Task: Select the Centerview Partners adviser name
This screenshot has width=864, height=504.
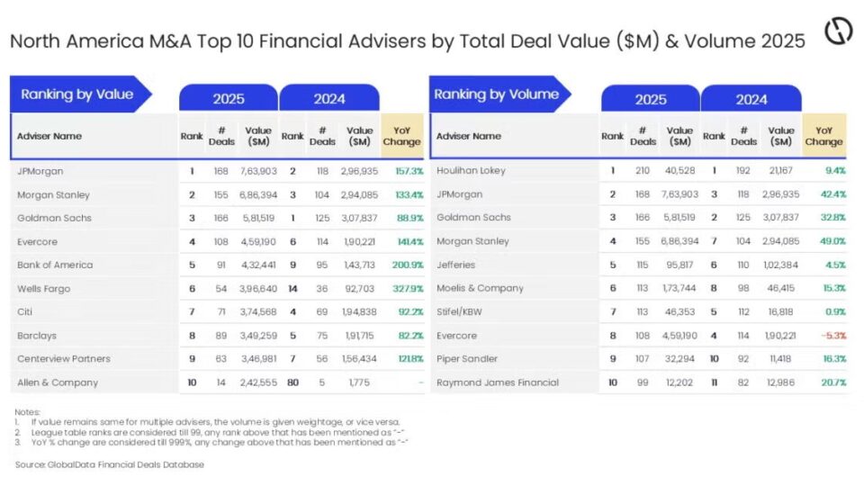Action: (63, 358)
